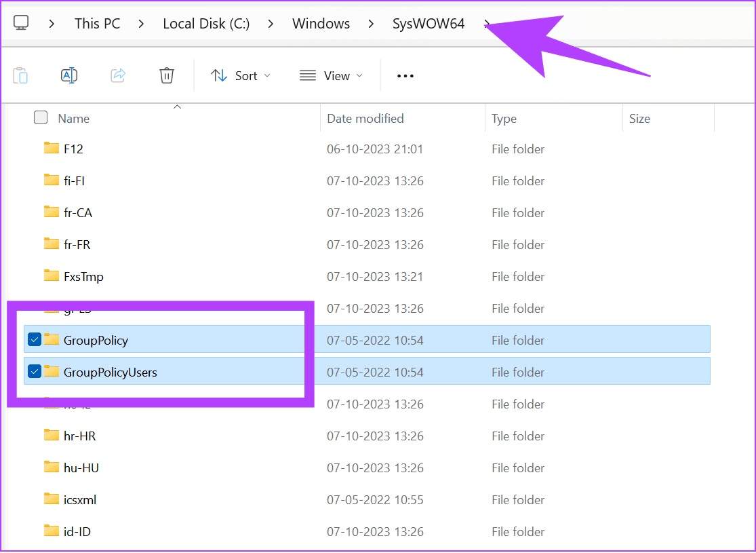Click the computer monitor icon in address bar

21,24
